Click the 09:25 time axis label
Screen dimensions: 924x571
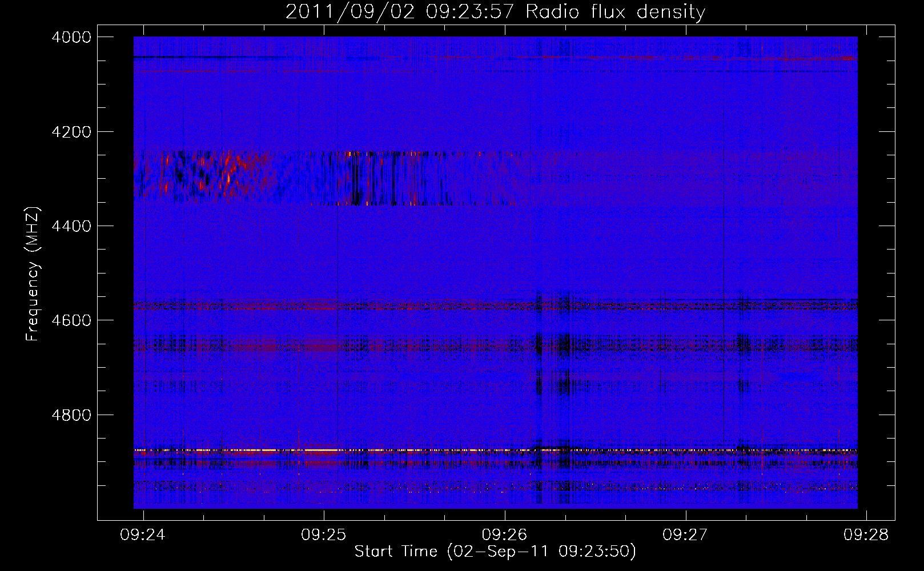pyautogui.click(x=324, y=535)
